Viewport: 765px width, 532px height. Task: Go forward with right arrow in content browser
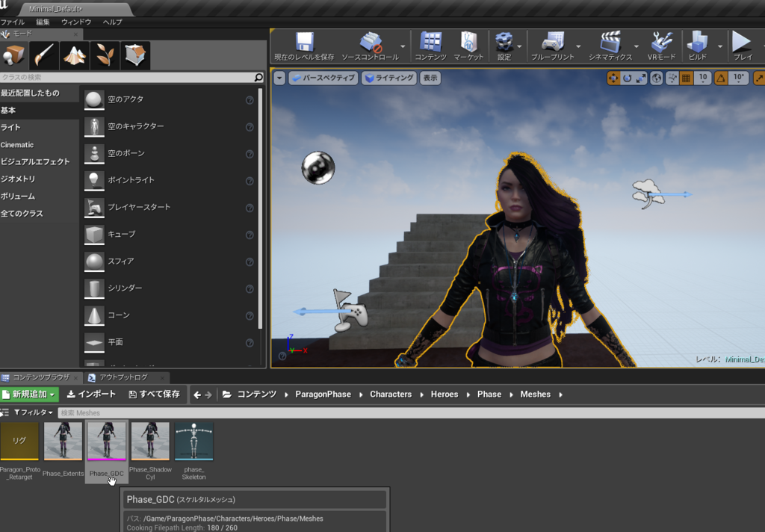point(208,395)
